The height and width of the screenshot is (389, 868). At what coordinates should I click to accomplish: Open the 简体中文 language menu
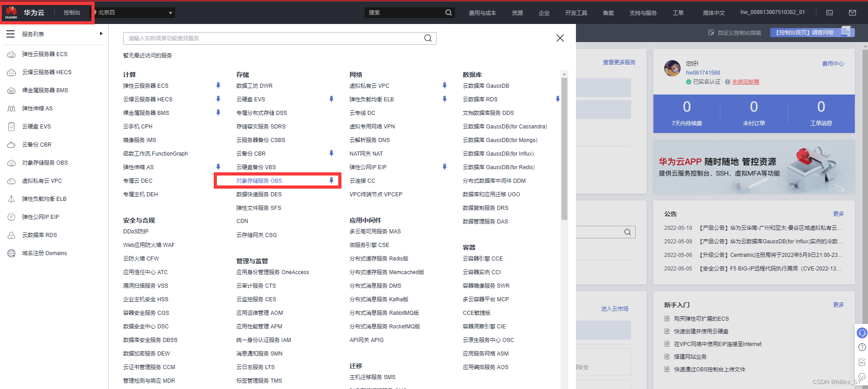click(x=714, y=13)
